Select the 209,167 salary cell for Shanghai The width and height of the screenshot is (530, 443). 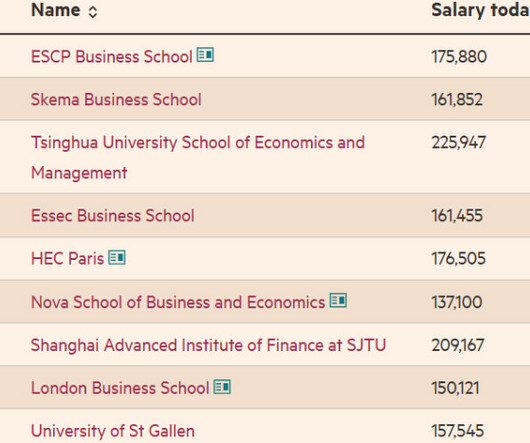[x=458, y=345]
